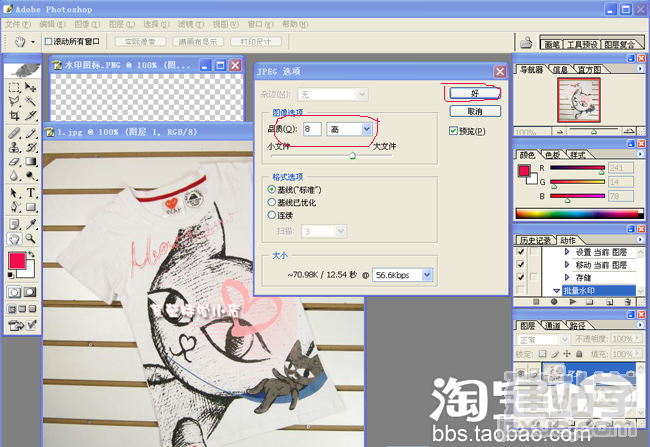
Task: Select the Pen tool
Action: pos(14,207)
